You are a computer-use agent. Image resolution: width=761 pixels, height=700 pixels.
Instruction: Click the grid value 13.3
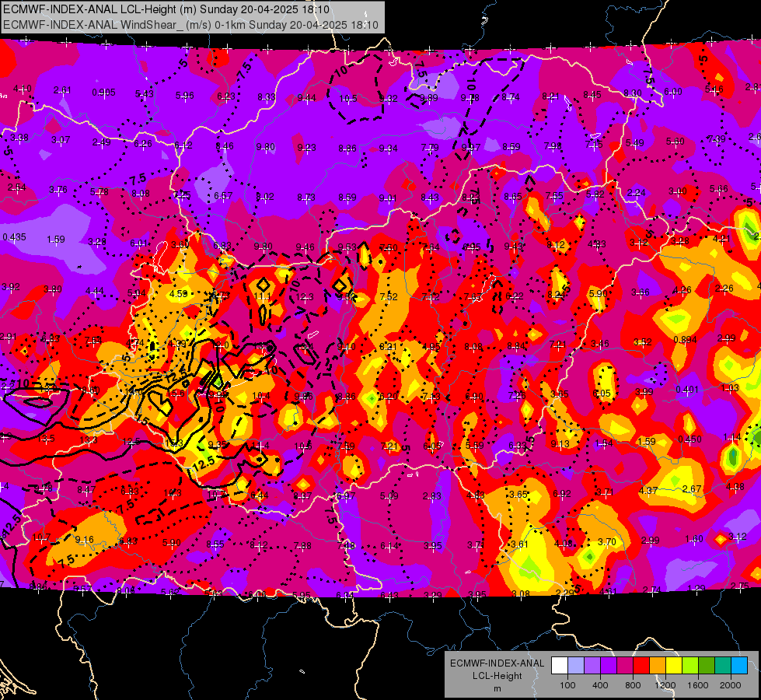(x=89, y=440)
